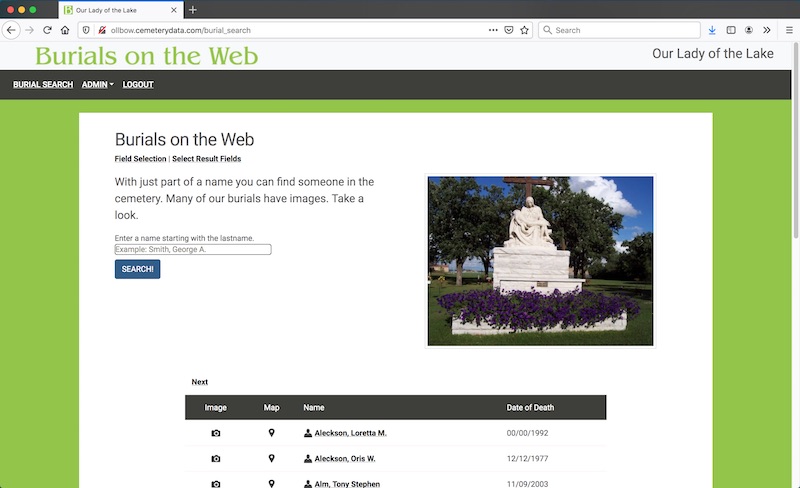View camera image for Alm, Tony Stephen
Screen dimensions: 800x488
(x=216, y=484)
